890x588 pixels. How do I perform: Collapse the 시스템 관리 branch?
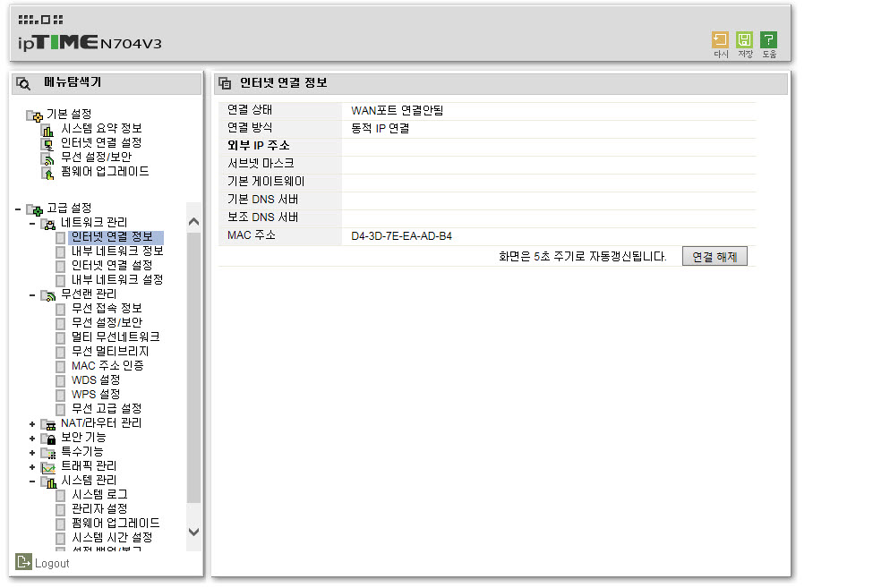[x=32, y=481]
